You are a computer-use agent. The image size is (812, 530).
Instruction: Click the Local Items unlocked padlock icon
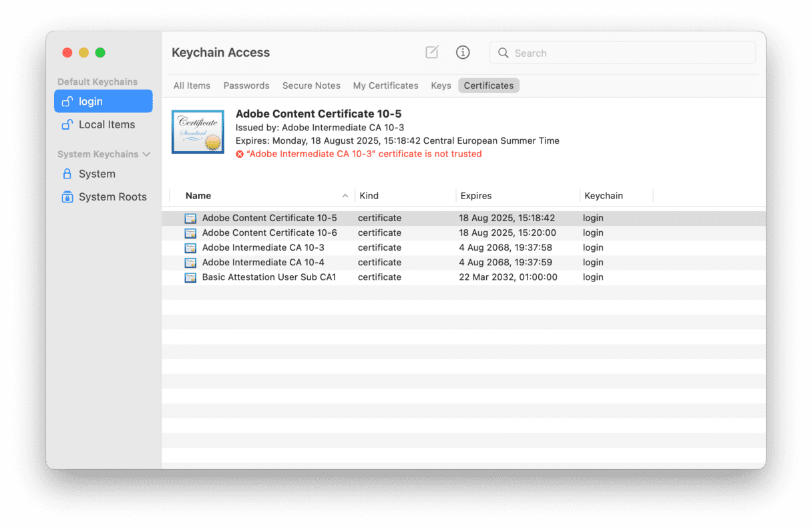pos(67,125)
